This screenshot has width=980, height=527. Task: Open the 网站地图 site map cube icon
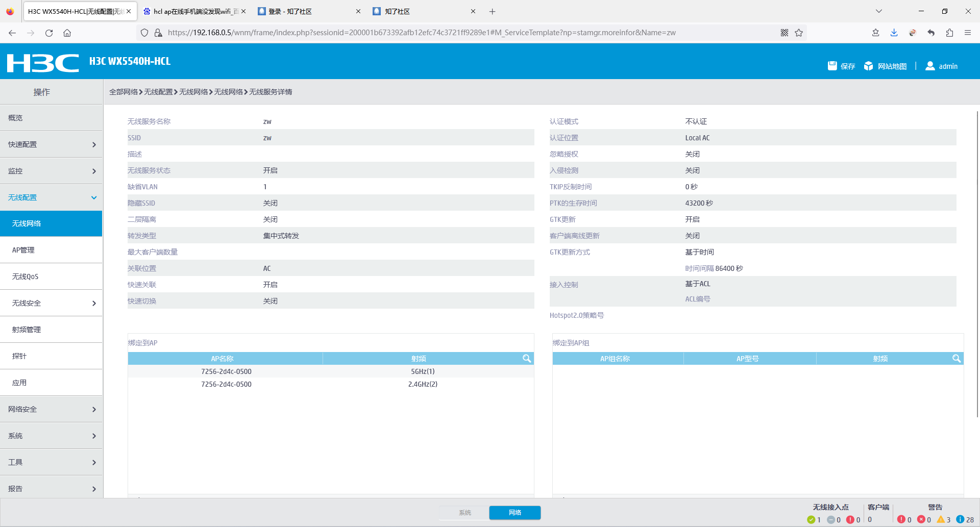coord(868,66)
